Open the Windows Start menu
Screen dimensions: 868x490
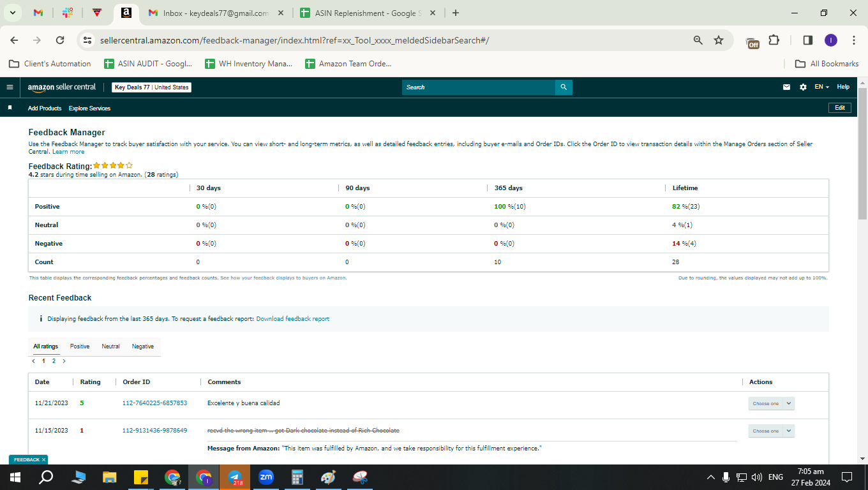[15, 477]
